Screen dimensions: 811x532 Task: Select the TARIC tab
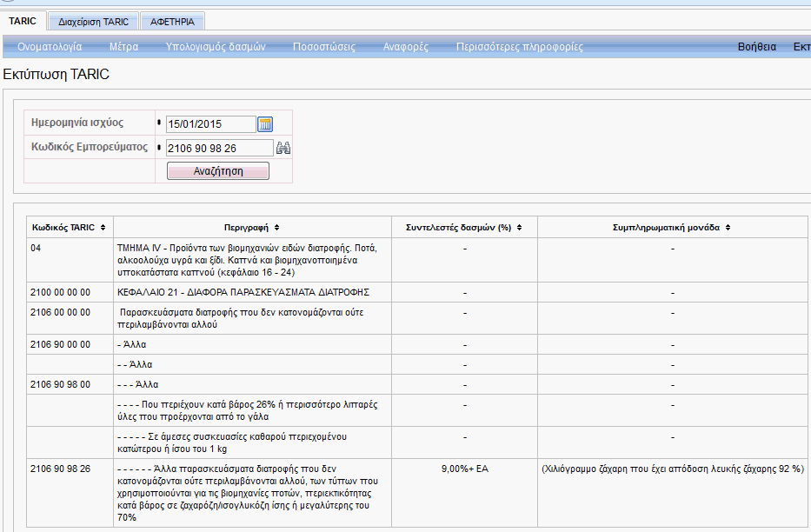[x=22, y=21]
